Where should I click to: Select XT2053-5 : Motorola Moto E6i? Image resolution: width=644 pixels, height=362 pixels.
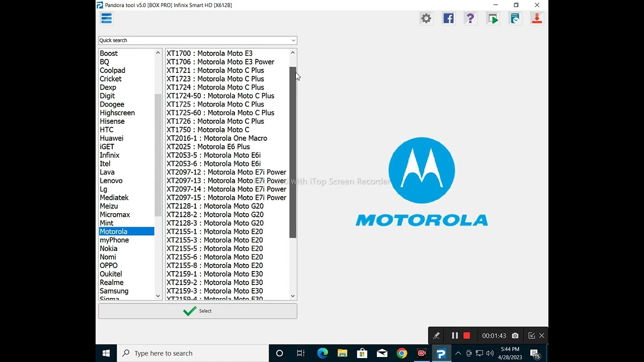(213, 155)
